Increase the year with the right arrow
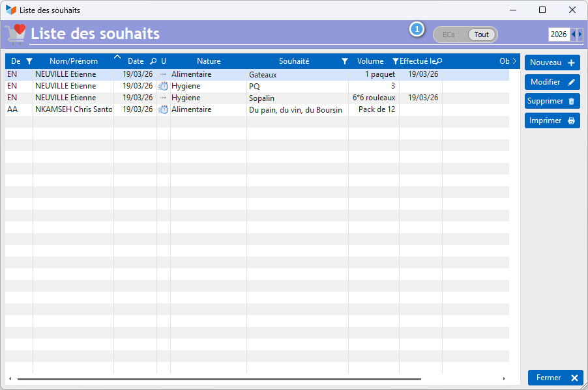This screenshot has width=588, height=390. pyautogui.click(x=580, y=35)
